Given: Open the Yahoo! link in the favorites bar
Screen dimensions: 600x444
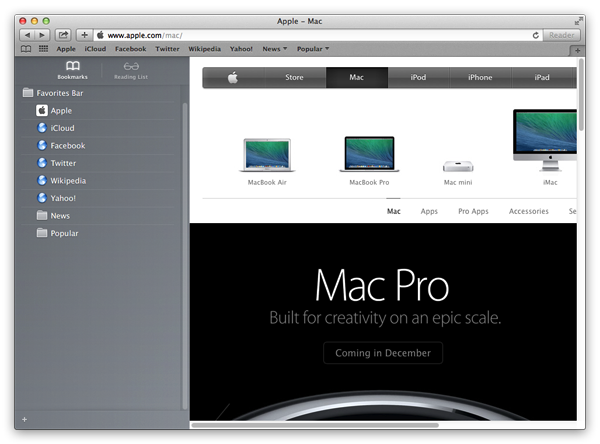Looking at the screenshot, I should (241, 49).
